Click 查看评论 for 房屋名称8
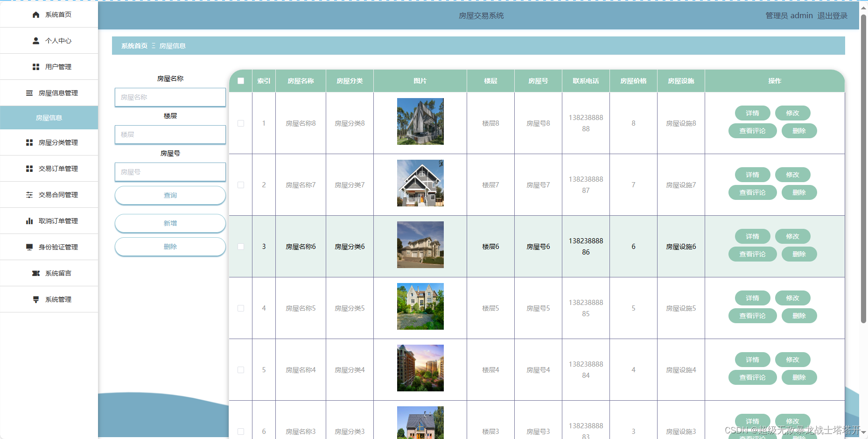 (x=752, y=131)
